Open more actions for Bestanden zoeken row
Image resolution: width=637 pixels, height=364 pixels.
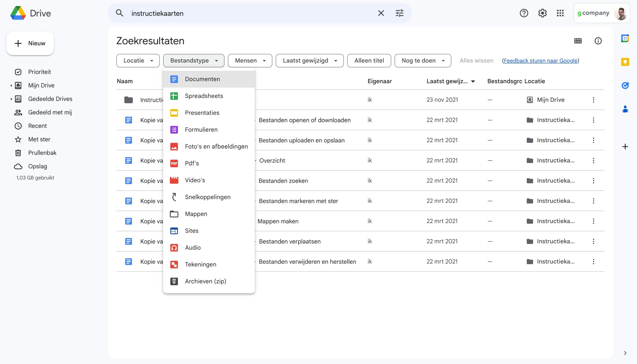pyautogui.click(x=593, y=181)
